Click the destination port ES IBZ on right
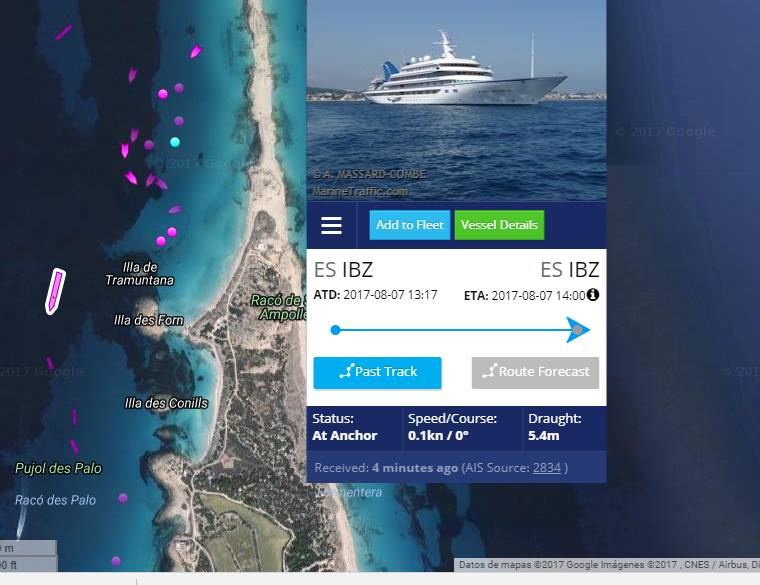 click(x=570, y=270)
